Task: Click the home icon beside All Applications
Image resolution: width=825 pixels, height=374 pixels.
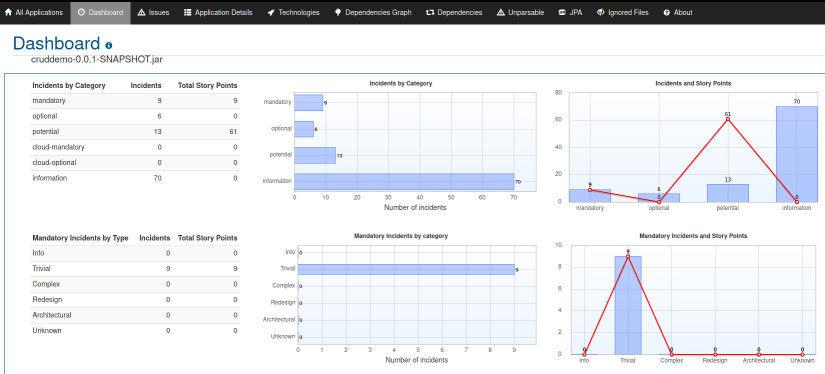Action: pyautogui.click(x=8, y=12)
